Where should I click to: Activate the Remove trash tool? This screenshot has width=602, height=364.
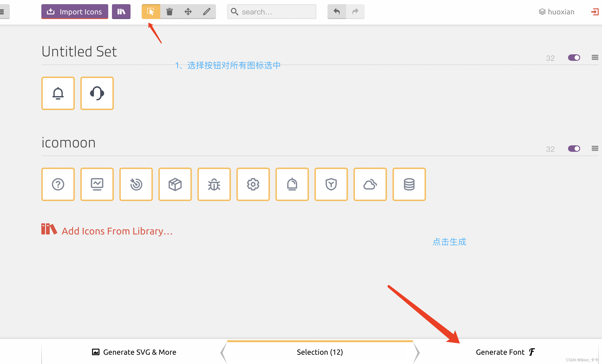click(169, 11)
